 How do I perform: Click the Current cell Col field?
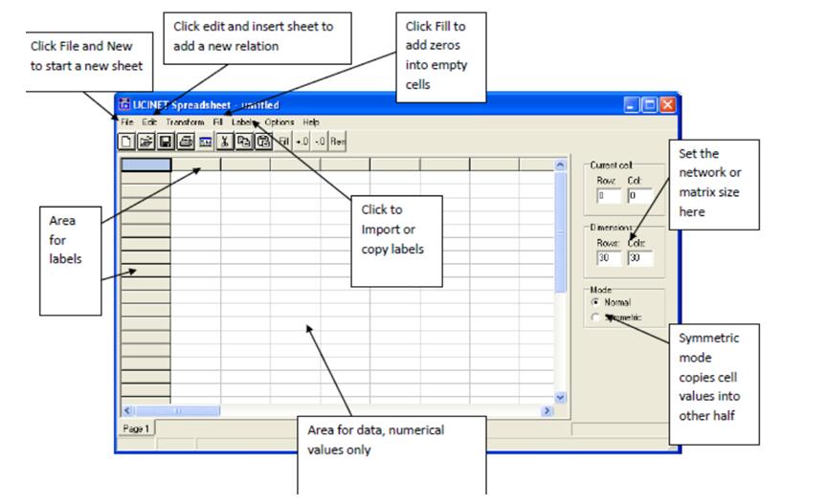click(x=640, y=196)
